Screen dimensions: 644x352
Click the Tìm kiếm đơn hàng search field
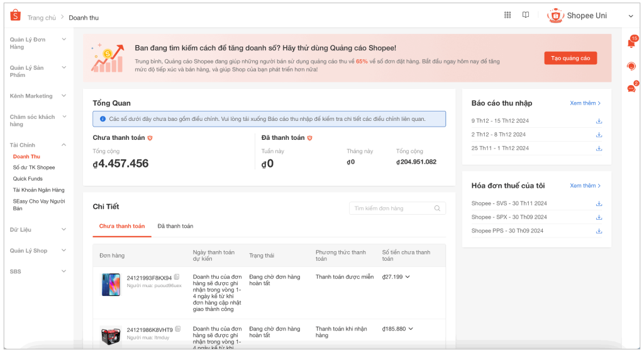click(x=392, y=208)
